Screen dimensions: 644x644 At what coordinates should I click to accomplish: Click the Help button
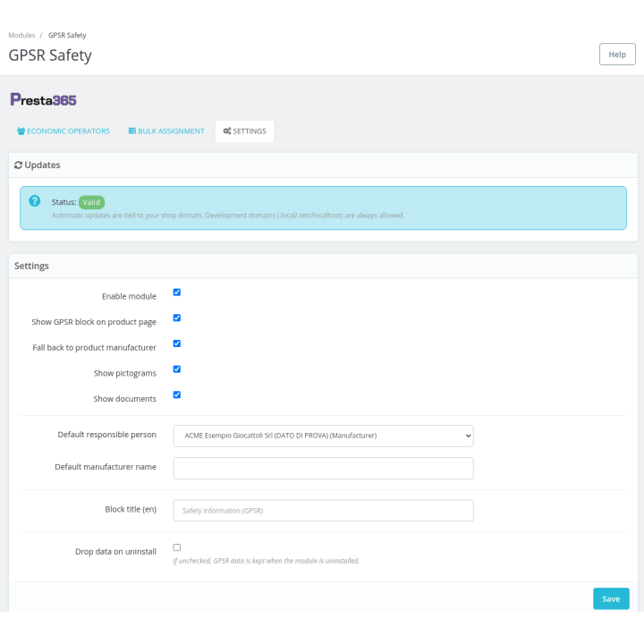(617, 55)
